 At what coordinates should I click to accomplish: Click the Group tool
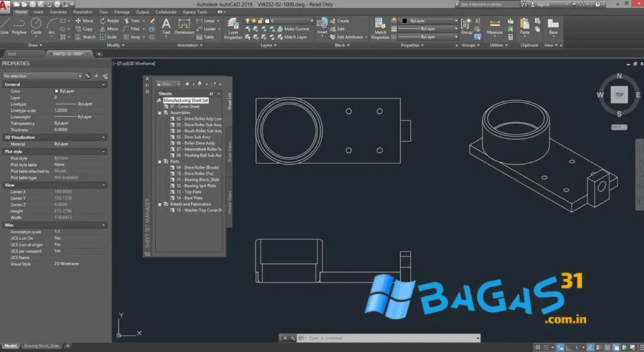click(x=466, y=26)
